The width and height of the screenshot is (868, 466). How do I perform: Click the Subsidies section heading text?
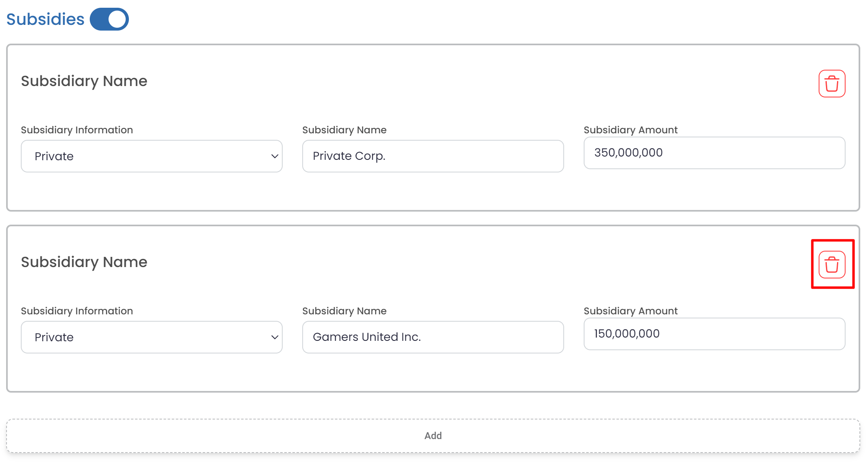(45, 19)
